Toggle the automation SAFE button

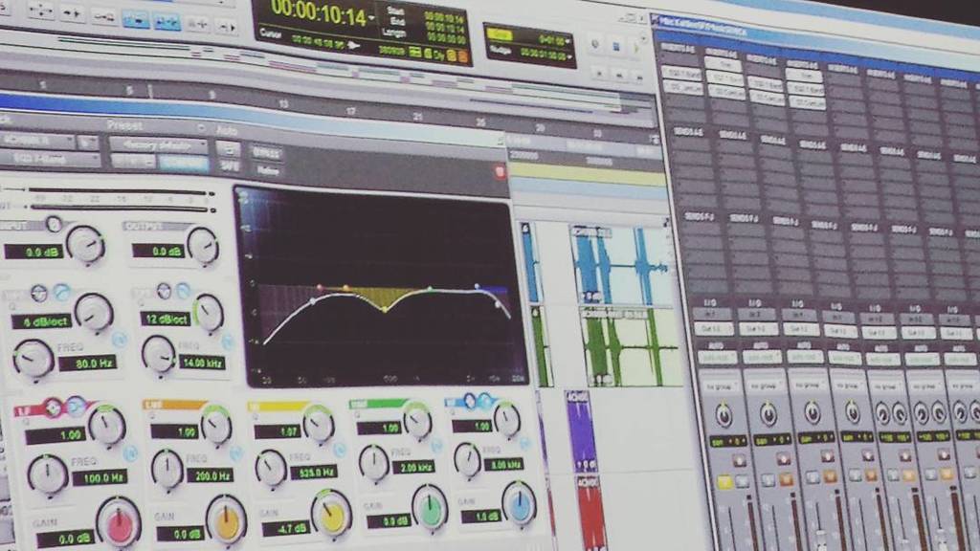pos(230,166)
